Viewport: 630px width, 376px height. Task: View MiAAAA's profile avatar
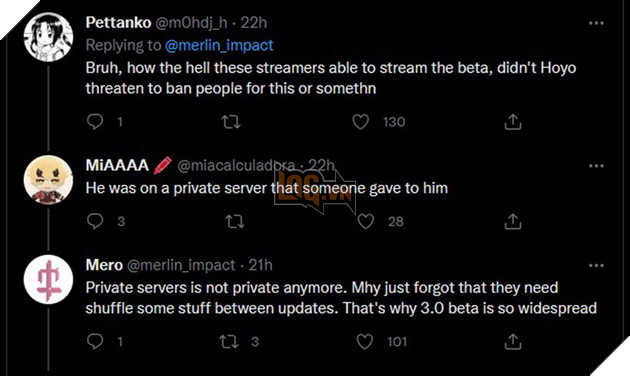(x=48, y=180)
